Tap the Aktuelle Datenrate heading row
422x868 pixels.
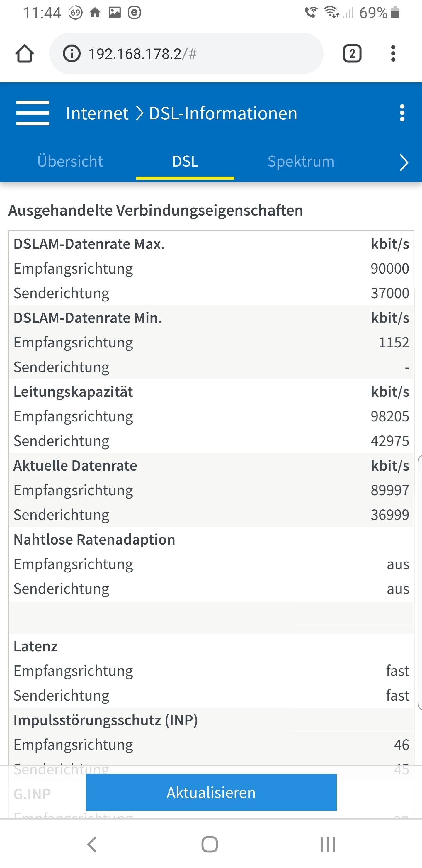(211, 466)
